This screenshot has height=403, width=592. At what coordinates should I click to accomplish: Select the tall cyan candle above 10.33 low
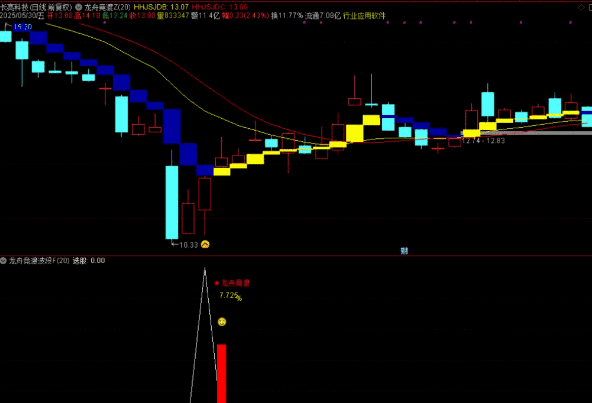tap(172, 202)
